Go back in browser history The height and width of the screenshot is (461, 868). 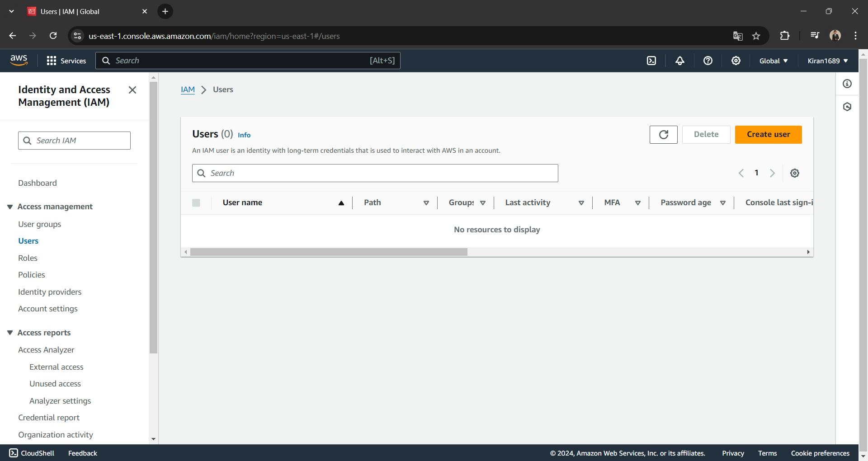pyautogui.click(x=13, y=36)
